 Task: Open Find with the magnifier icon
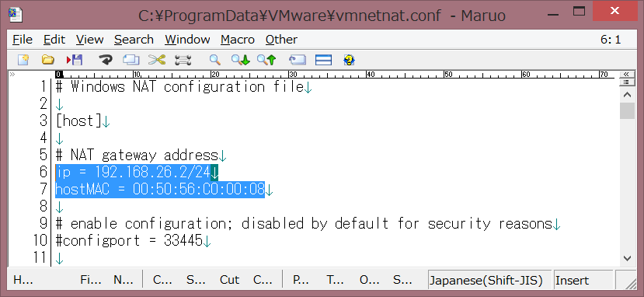[215, 60]
